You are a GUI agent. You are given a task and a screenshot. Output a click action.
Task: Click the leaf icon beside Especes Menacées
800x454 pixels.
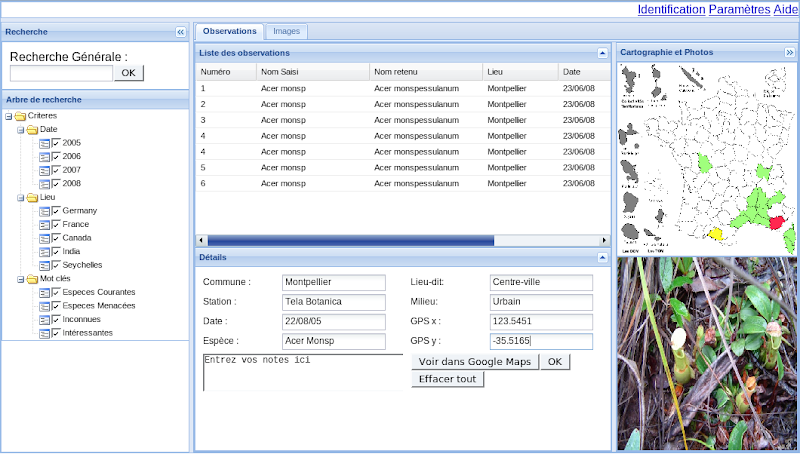click(x=45, y=306)
